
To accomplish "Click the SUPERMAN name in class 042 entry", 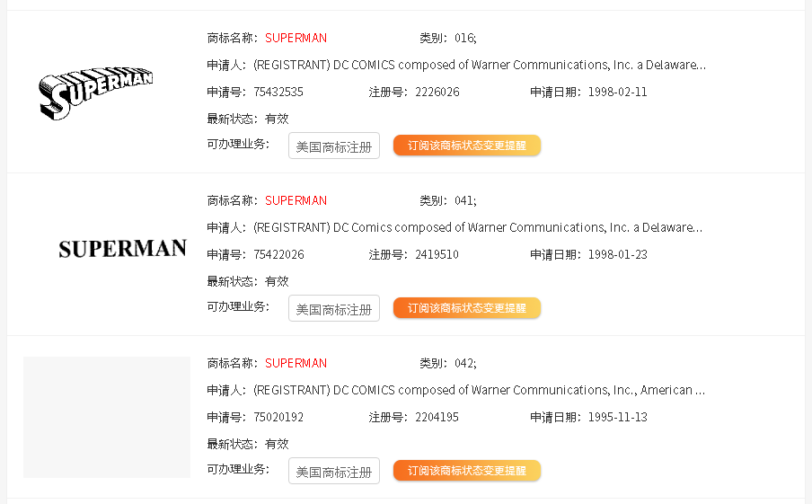I will (x=296, y=363).
